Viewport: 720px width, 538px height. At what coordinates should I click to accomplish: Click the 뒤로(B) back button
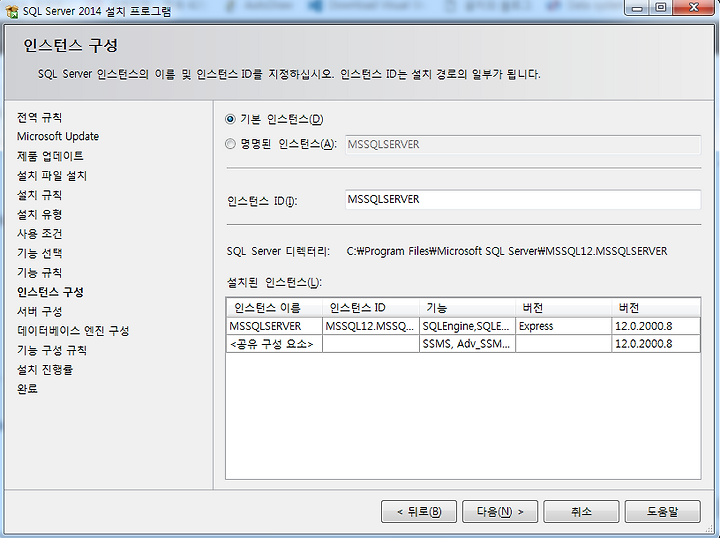pyautogui.click(x=419, y=511)
